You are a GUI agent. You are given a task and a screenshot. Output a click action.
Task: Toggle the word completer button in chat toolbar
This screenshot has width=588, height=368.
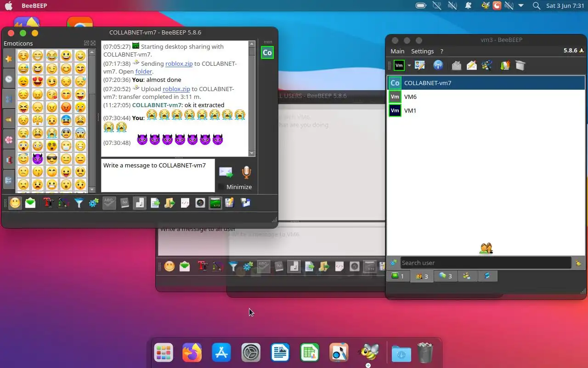(124, 203)
